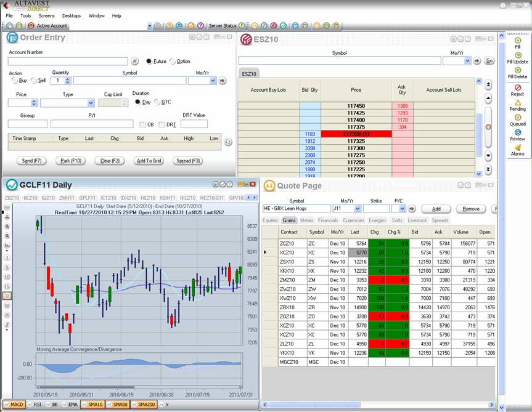Image resolution: width=532 pixels, height=412 pixels.
Task: Click the Spread (F3) button
Action: [x=188, y=161]
